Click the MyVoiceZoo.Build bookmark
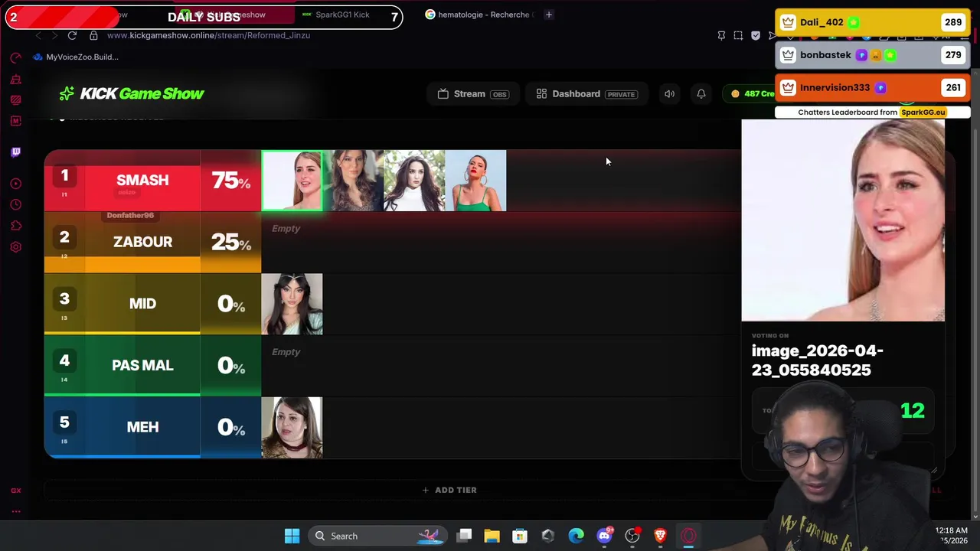The width and height of the screenshot is (980, 551). click(76, 57)
